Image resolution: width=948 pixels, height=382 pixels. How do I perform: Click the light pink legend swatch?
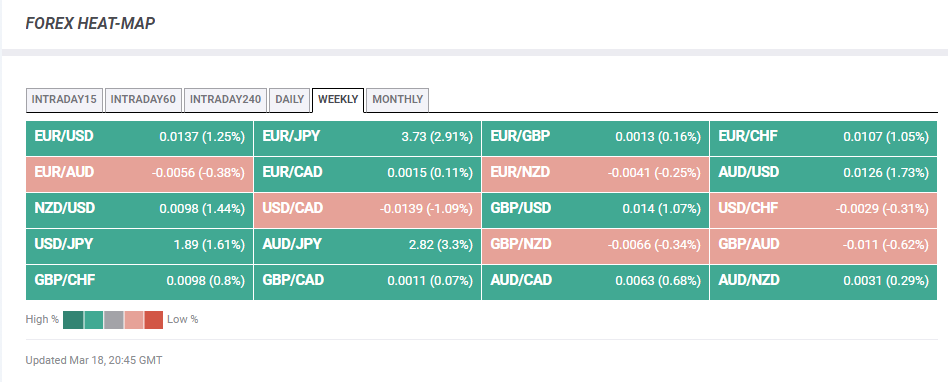tap(134, 320)
